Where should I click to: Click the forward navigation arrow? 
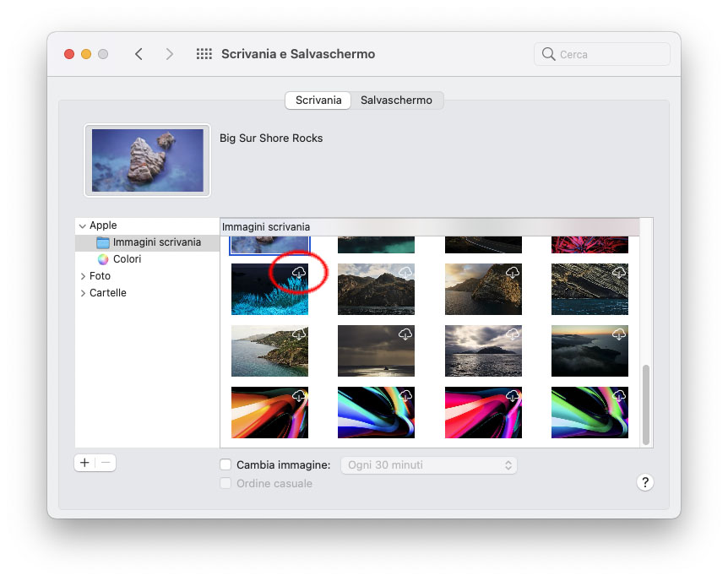[x=169, y=53]
